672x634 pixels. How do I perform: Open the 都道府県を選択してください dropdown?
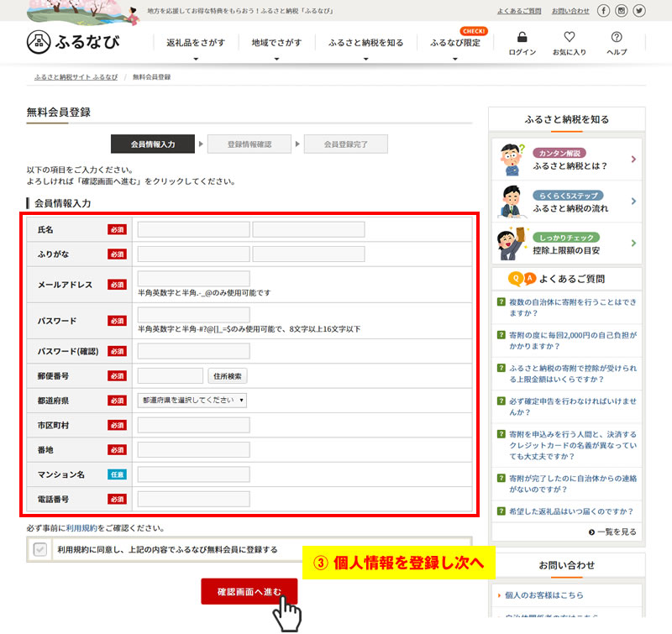pyautogui.click(x=192, y=400)
